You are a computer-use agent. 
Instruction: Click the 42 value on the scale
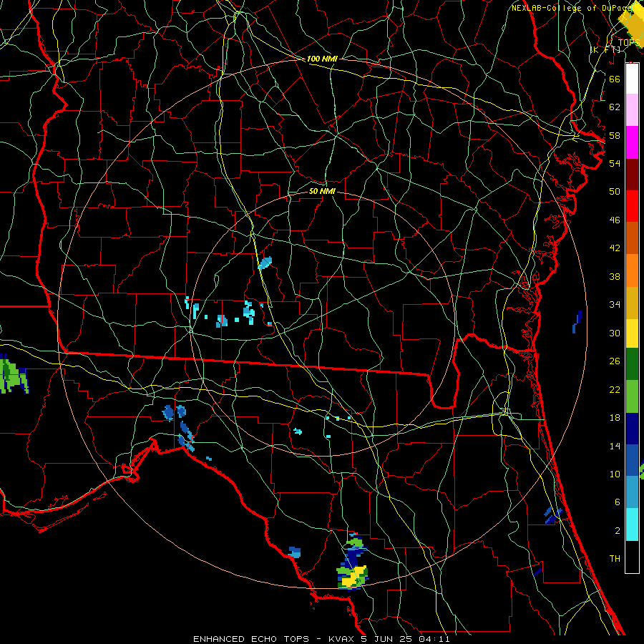615,248
